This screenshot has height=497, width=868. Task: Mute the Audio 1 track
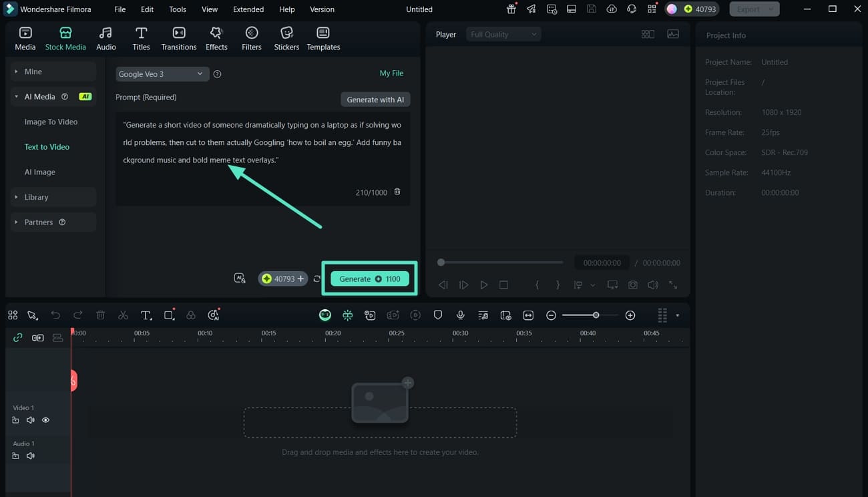click(30, 456)
